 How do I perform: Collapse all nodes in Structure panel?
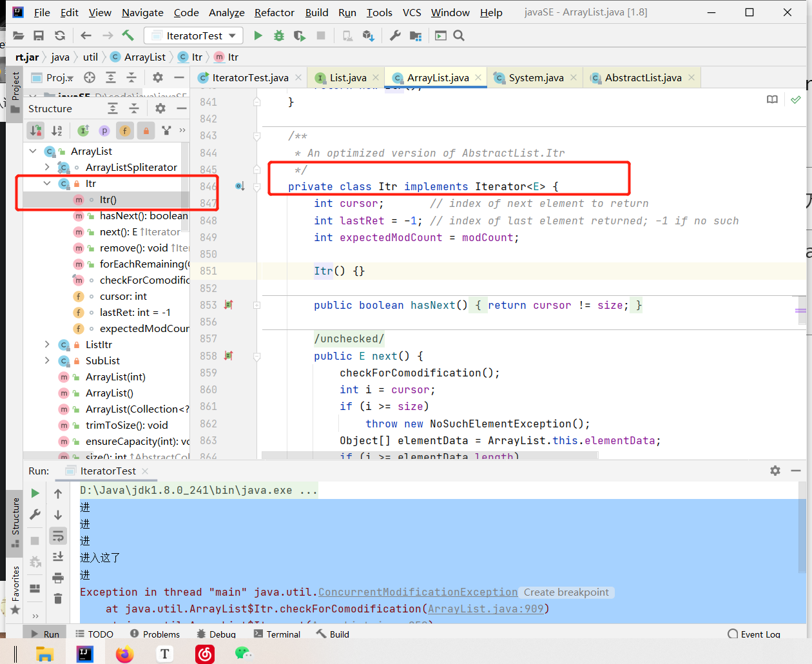[x=134, y=108]
